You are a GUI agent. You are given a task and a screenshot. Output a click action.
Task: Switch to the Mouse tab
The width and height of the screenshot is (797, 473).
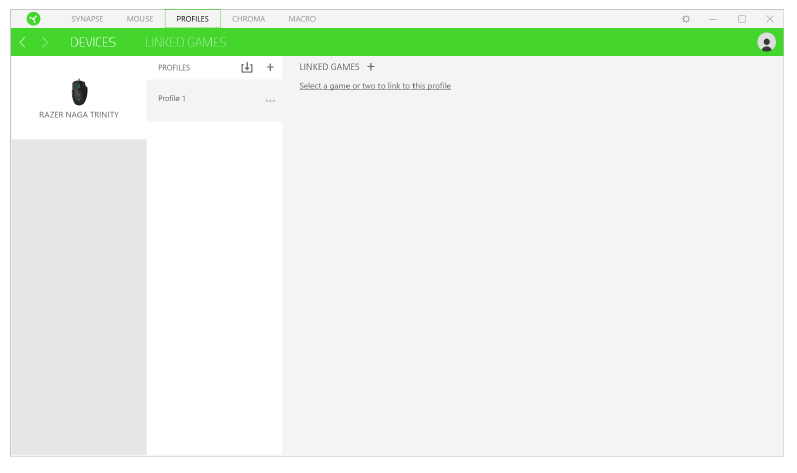(140, 19)
